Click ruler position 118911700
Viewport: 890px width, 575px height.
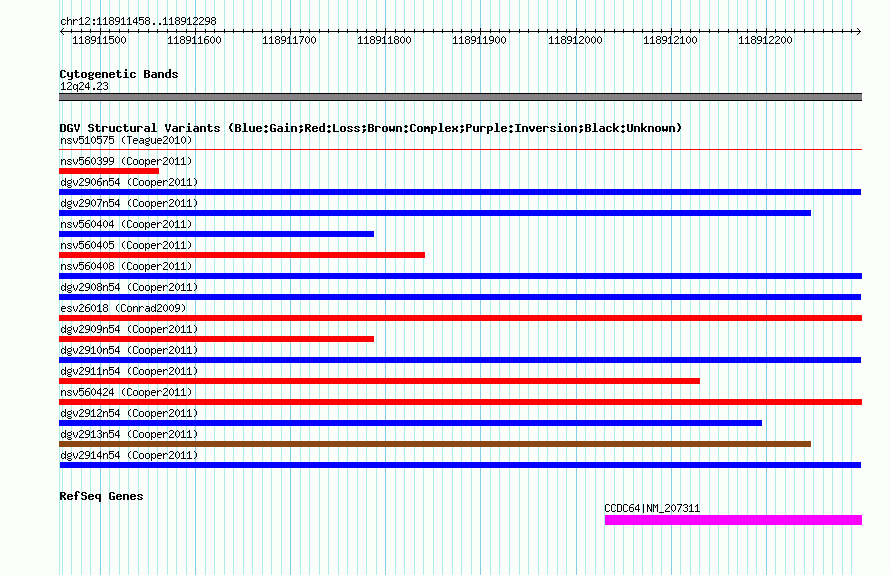pyautogui.click(x=289, y=40)
